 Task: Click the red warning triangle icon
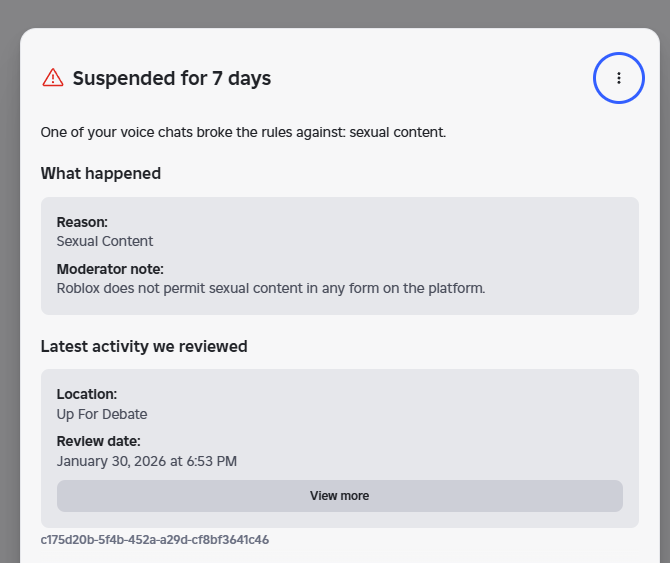(53, 78)
